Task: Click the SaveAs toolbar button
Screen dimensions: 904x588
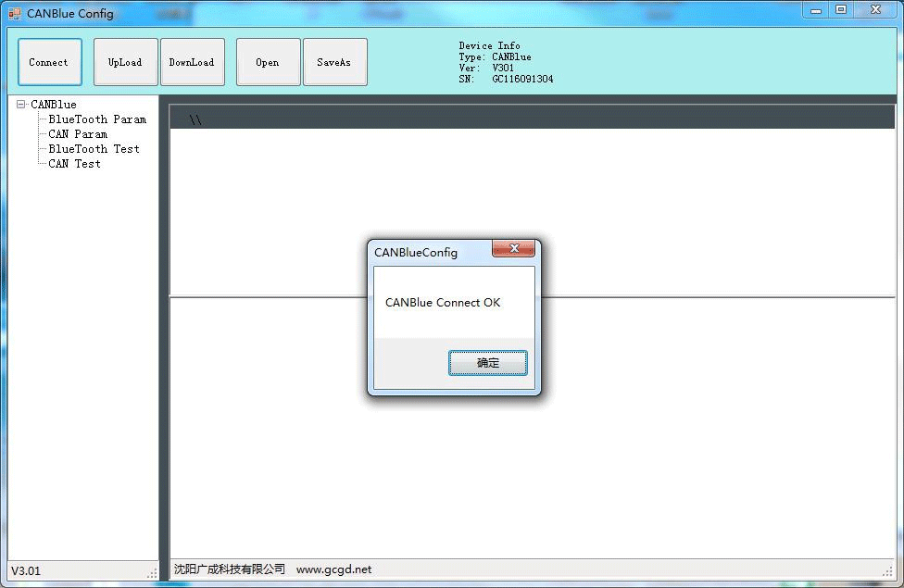Action: 334,62
